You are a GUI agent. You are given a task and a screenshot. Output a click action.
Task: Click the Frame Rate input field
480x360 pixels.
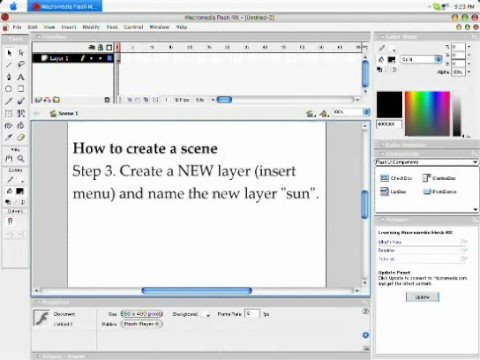click(252, 314)
